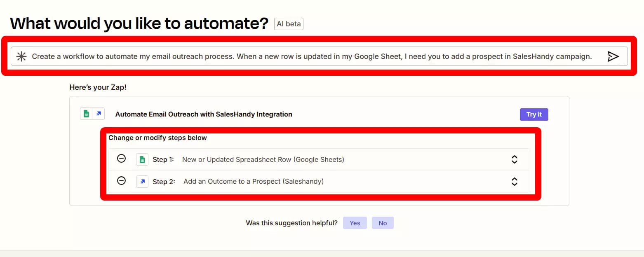Image resolution: width=644 pixels, height=257 pixels.
Task: Click 'Was this suggestion helpful?' text
Action: 291,223
